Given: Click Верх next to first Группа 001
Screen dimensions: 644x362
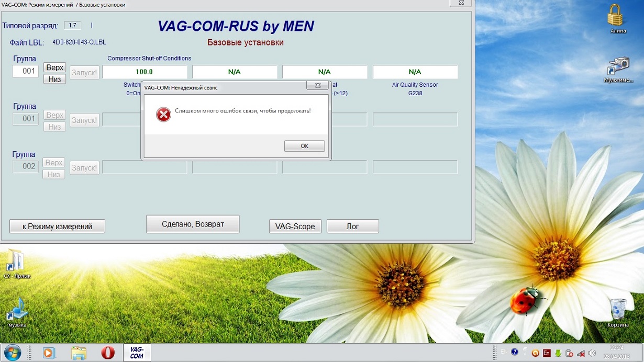Looking at the screenshot, I should 54,67.
